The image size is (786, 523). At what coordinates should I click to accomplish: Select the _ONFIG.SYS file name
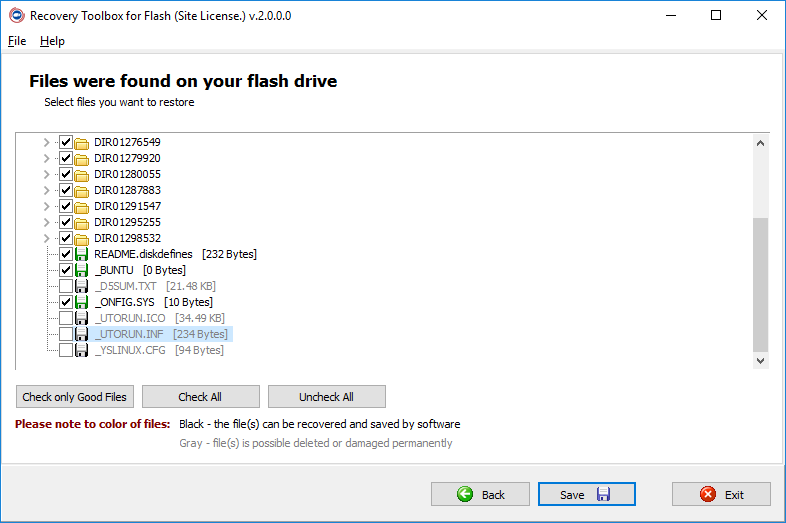(125, 302)
